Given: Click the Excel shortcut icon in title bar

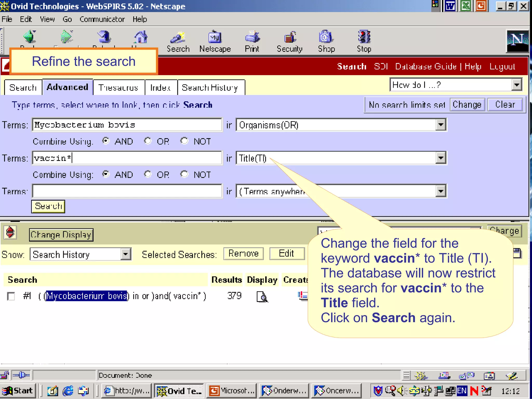Looking at the screenshot, I should 465,6.
